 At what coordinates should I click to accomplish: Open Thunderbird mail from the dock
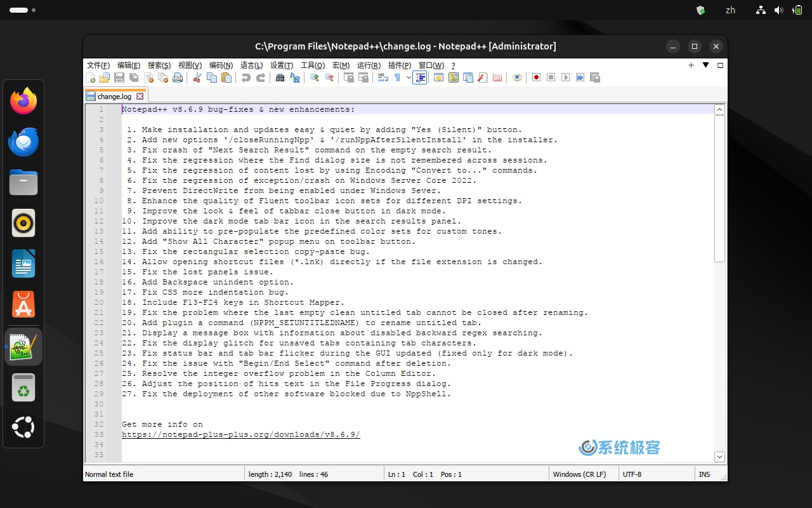click(x=23, y=142)
